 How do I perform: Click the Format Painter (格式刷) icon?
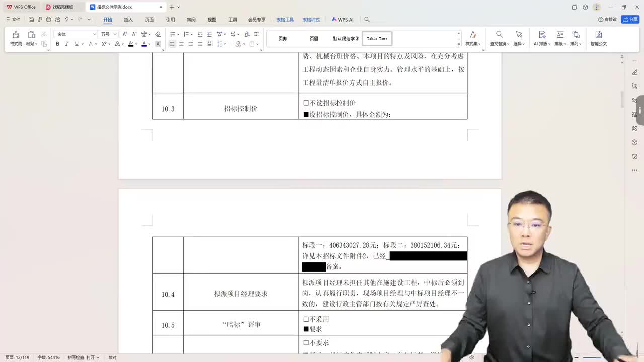pyautogui.click(x=16, y=35)
